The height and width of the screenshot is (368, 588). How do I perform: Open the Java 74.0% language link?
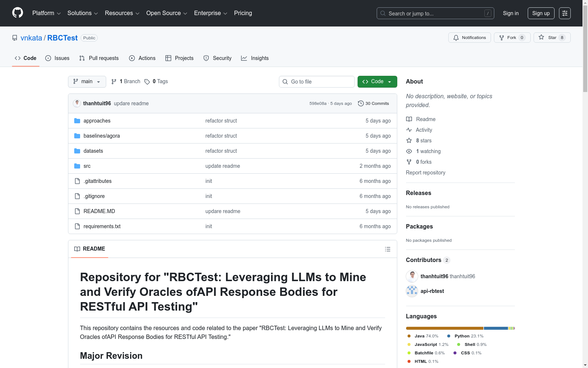[423, 336]
